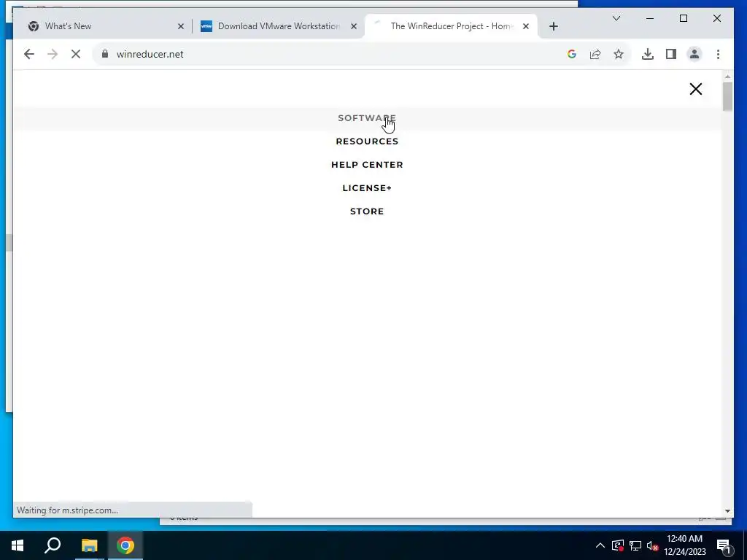This screenshot has height=560, width=747.
Task: Click Chrome icon in the taskbar
Action: 125,545
